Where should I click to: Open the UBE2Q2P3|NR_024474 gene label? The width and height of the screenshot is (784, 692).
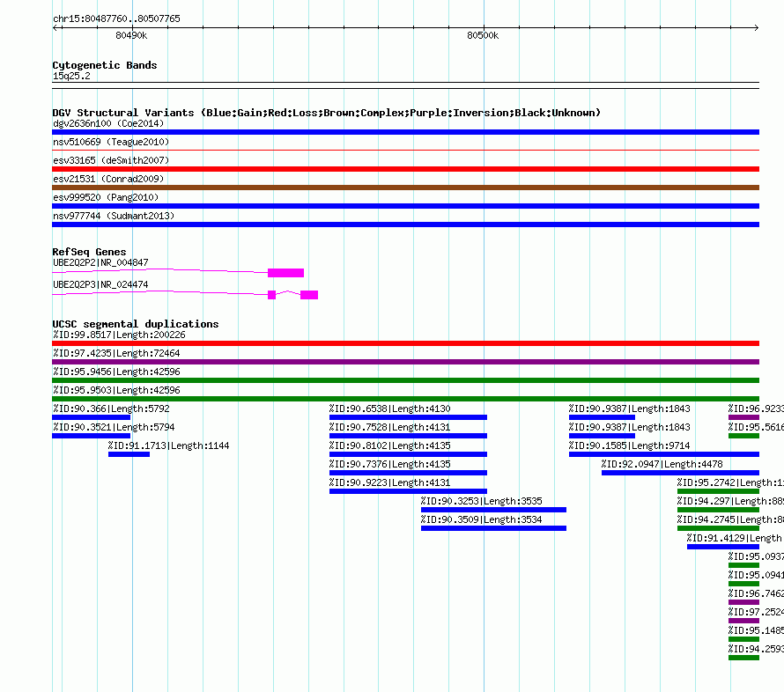100,284
